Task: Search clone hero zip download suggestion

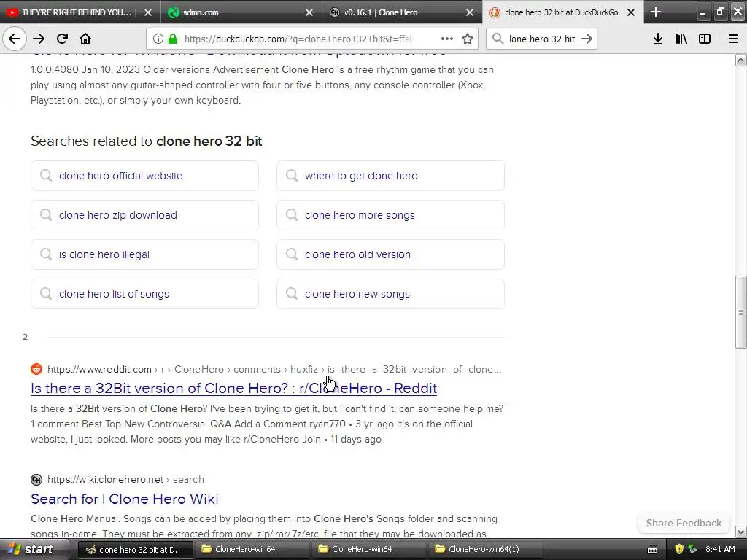Action: (144, 215)
